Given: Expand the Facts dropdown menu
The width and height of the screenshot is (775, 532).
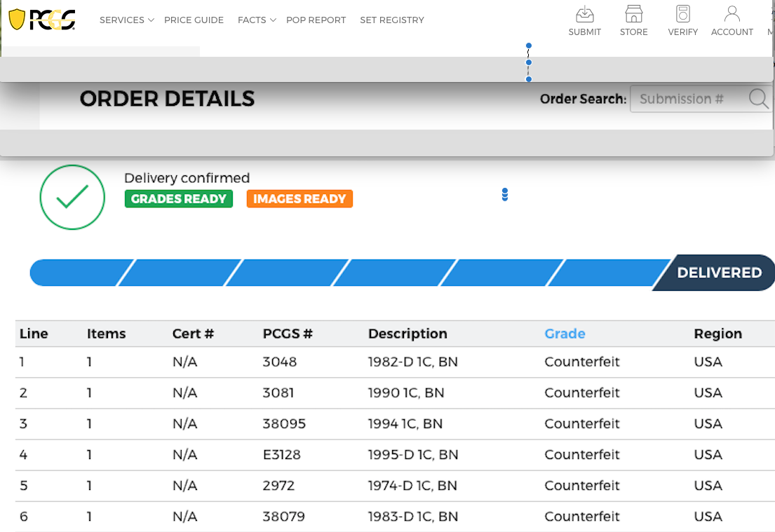Looking at the screenshot, I should point(256,20).
